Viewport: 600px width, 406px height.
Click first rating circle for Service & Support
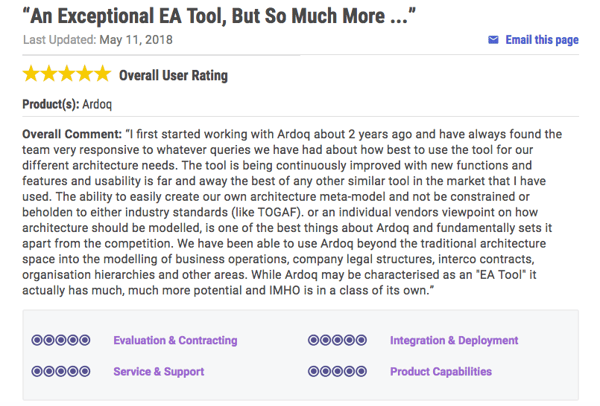tap(37, 371)
